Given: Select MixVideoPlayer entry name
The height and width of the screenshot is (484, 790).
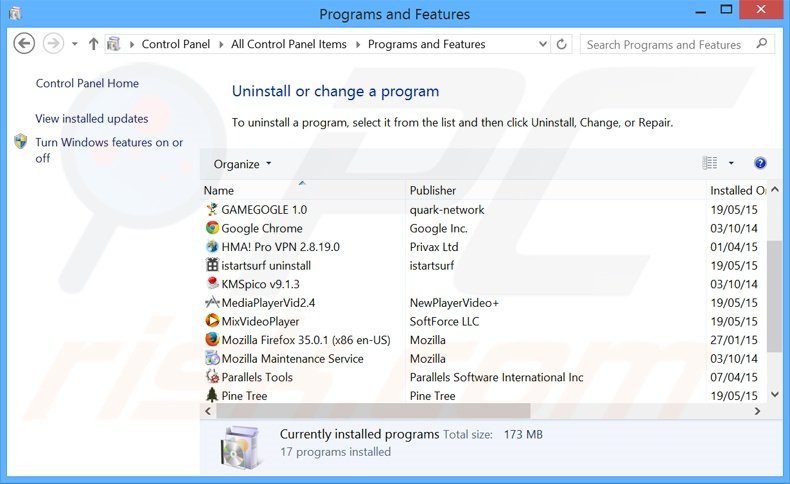Looking at the screenshot, I should pos(260,321).
